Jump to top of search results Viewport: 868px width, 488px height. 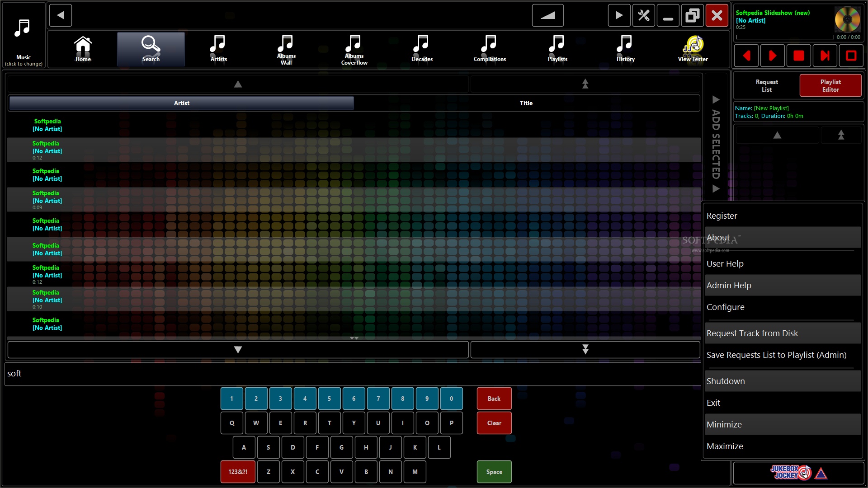coord(585,84)
